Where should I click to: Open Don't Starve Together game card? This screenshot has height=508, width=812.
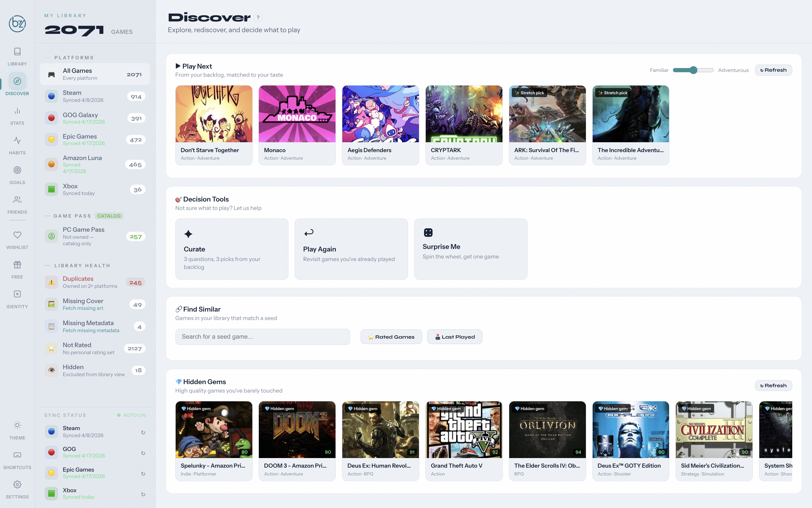point(214,125)
